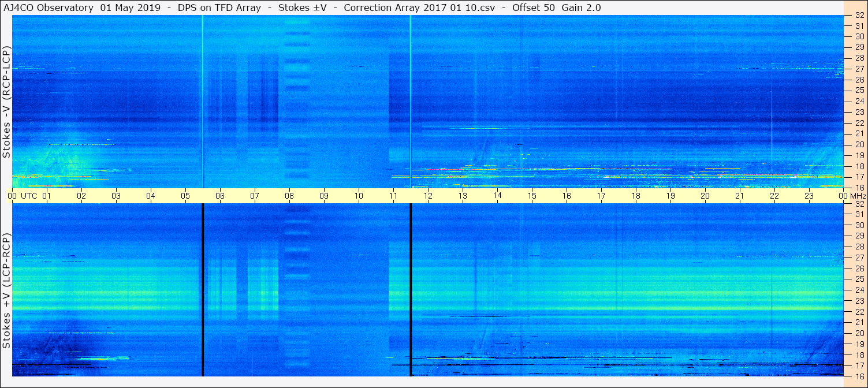Screen dimensions: 868x388
Task: Select the 13 hour tick on the time axis
Action: pos(463,196)
